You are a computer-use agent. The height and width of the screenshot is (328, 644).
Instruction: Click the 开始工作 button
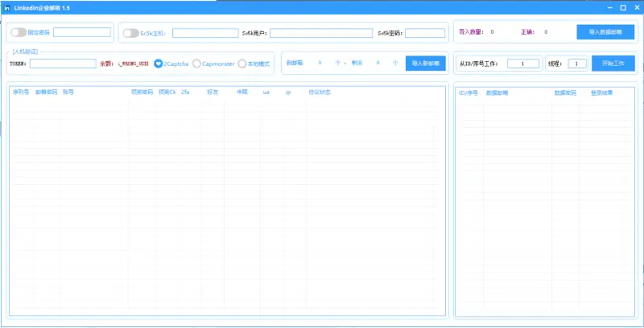613,63
